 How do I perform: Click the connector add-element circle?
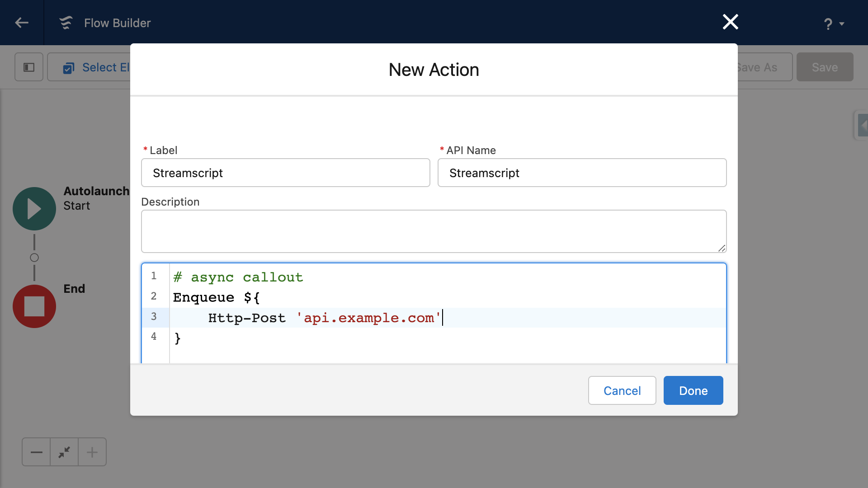pyautogui.click(x=34, y=258)
